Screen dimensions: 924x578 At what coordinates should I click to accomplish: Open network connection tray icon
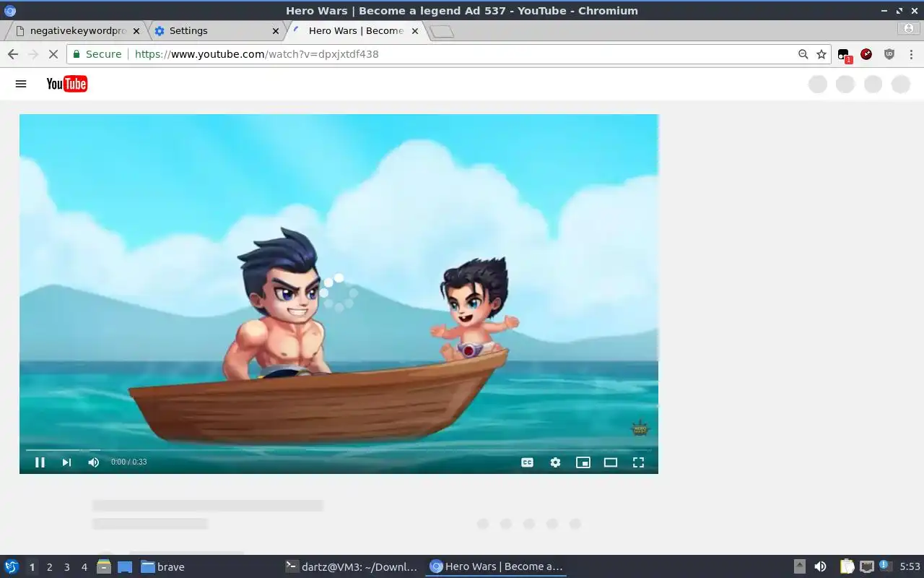(x=867, y=566)
